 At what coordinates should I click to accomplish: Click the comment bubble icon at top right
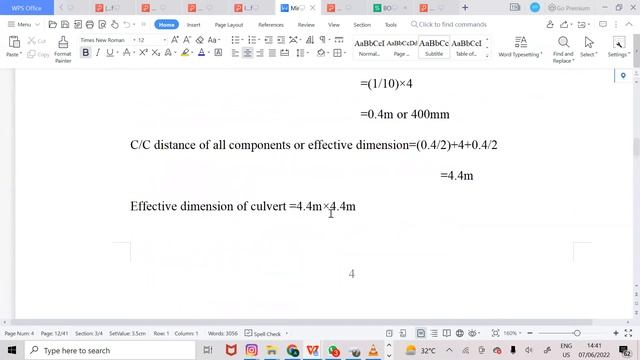point(602,24)
